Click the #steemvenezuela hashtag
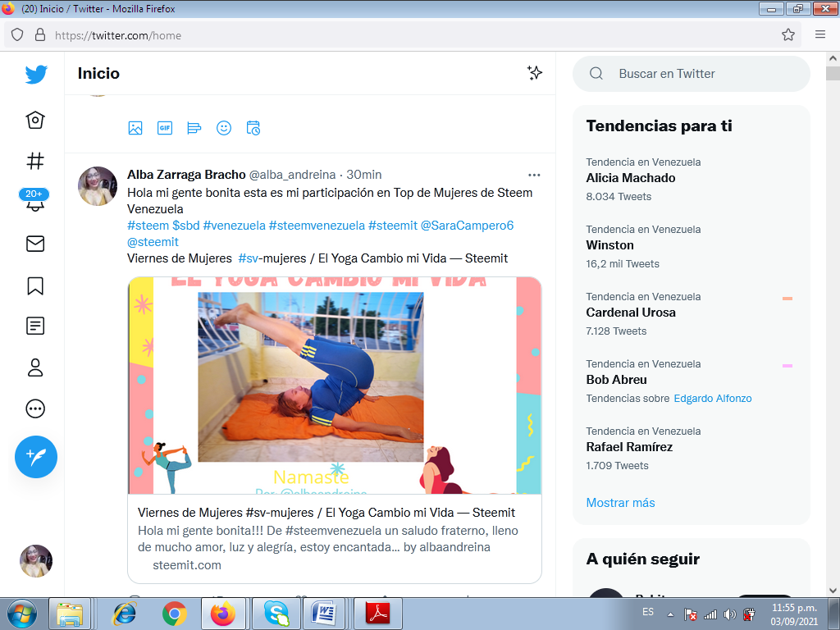 [x=317, y=226]
